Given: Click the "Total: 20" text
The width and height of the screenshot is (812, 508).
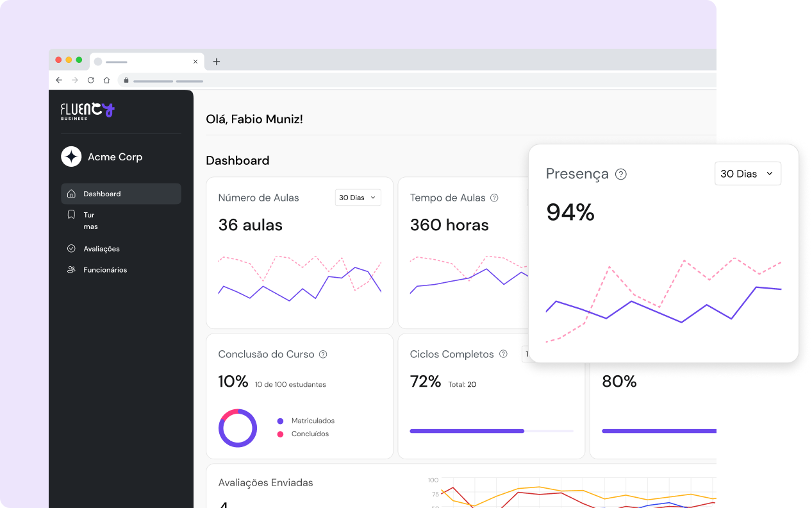Looking at the screenshot, I should point(462,385).
